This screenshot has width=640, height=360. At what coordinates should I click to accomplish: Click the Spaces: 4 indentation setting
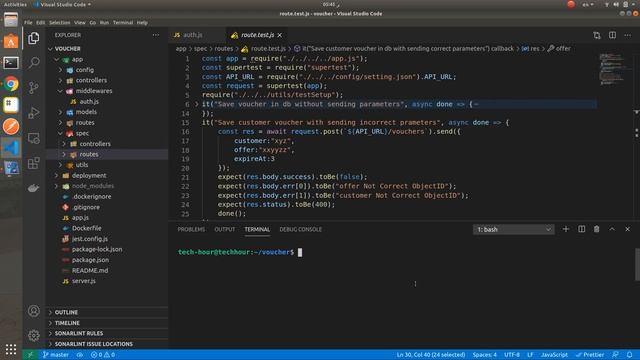pyautogui.click(x=484, y=355)
